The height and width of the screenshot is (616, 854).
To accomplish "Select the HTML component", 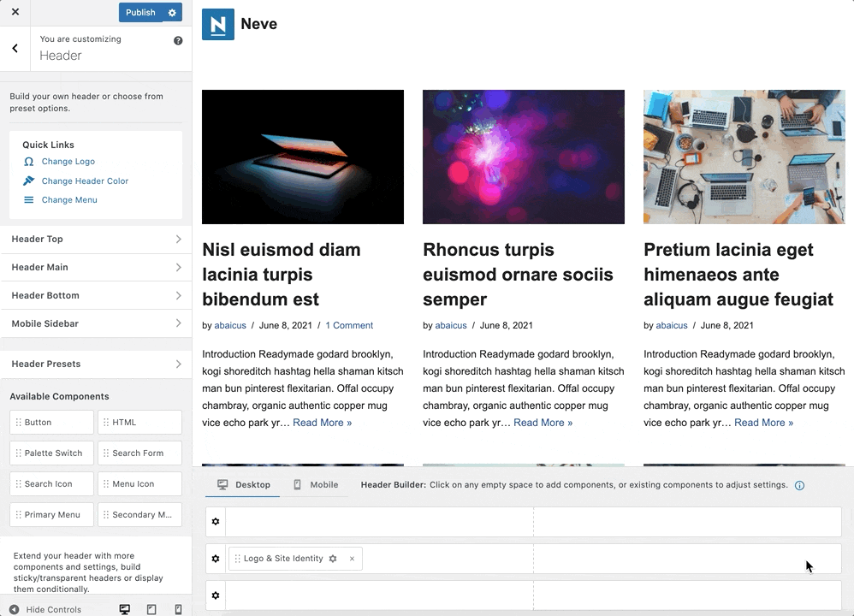I will pos(140,422).
